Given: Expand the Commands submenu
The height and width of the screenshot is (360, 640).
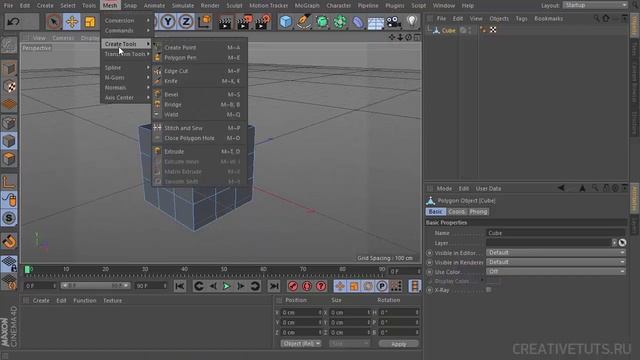Looking at the screenshot, I should pos(127,31).
